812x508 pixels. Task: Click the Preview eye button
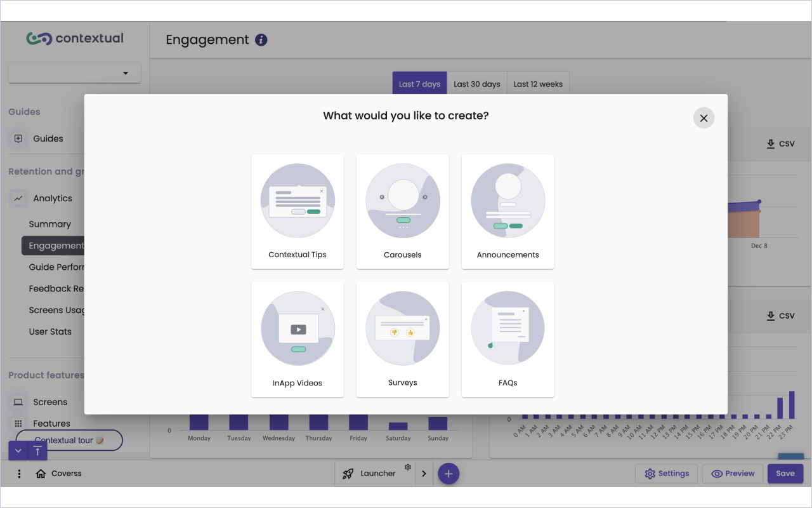(733, 474)
